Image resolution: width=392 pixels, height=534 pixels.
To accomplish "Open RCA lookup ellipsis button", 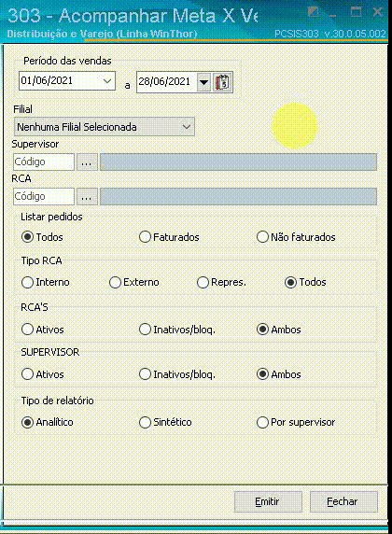I will point(87,196).
